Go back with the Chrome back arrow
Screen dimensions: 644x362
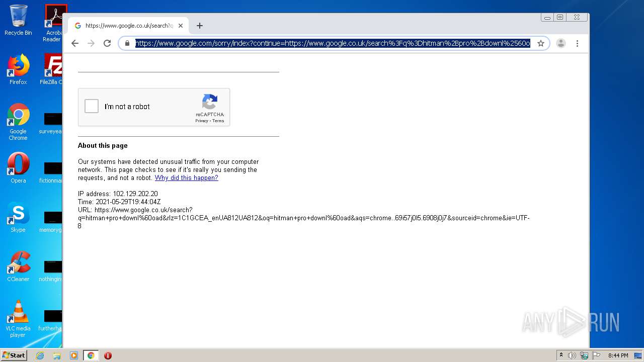(x=75, y=43)
